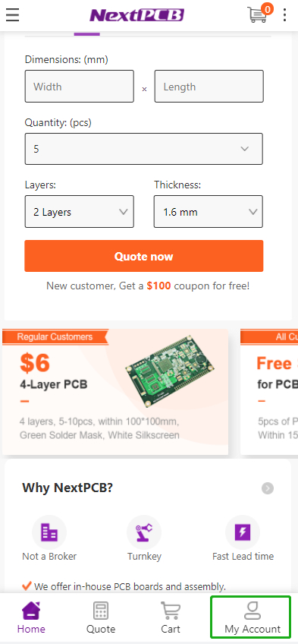Expand the Quantity dropdown showing 5

coord(144,149)
